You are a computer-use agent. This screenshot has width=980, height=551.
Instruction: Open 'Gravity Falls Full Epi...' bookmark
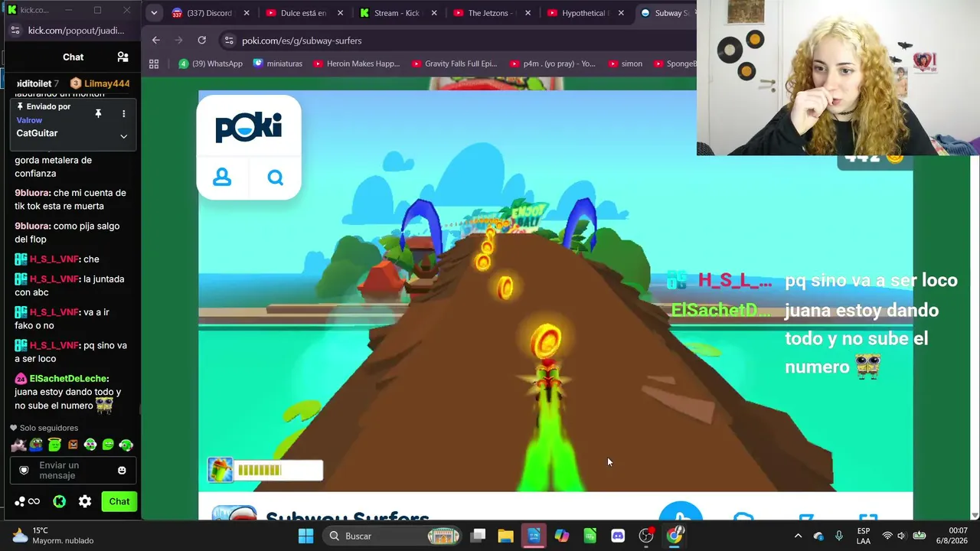(455, 64)
